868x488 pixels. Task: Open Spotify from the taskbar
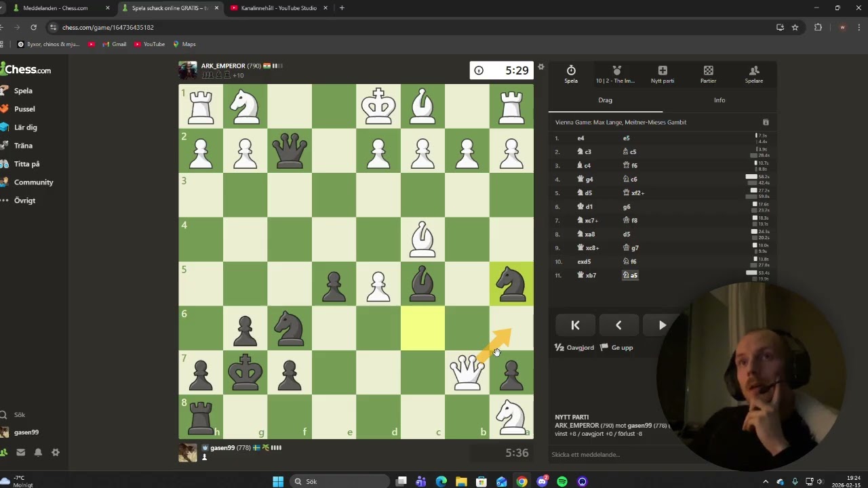(x=562, y=481)
